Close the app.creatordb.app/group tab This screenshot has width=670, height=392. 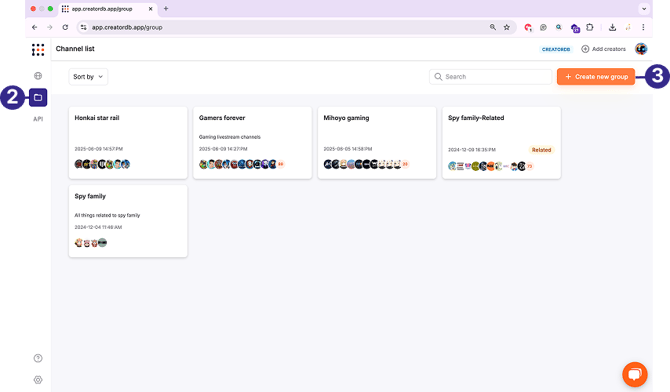coord(150,9)
